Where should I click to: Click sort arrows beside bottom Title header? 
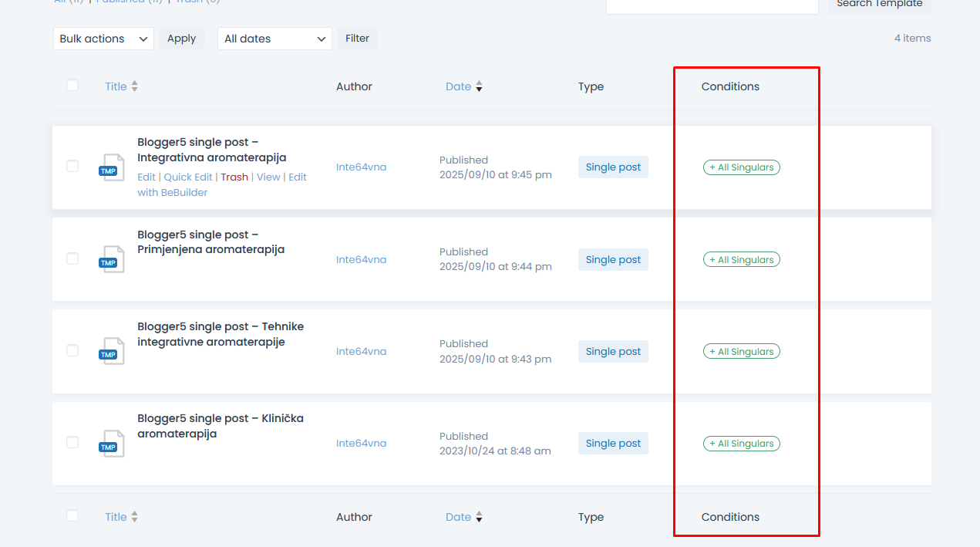135,517
